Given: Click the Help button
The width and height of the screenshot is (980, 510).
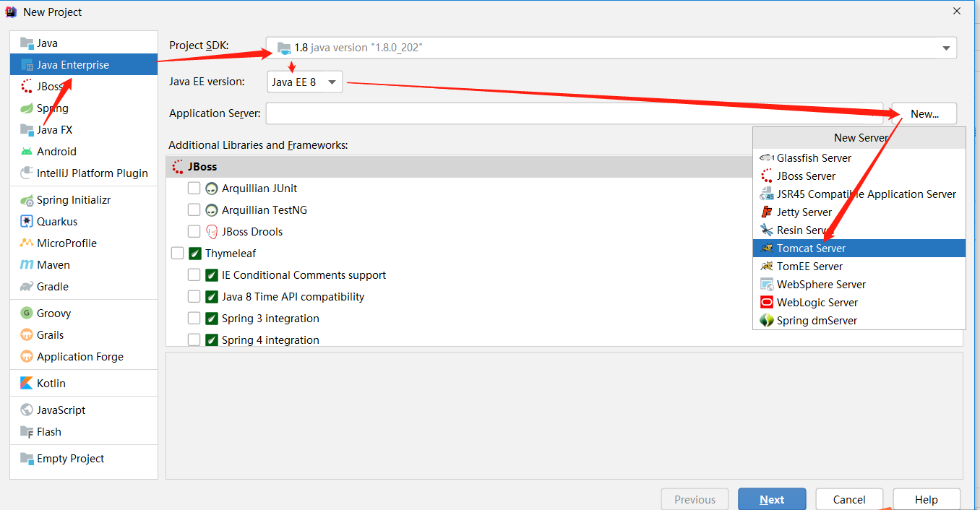Looking at the screenshot, I should click(x=927, y=499).
